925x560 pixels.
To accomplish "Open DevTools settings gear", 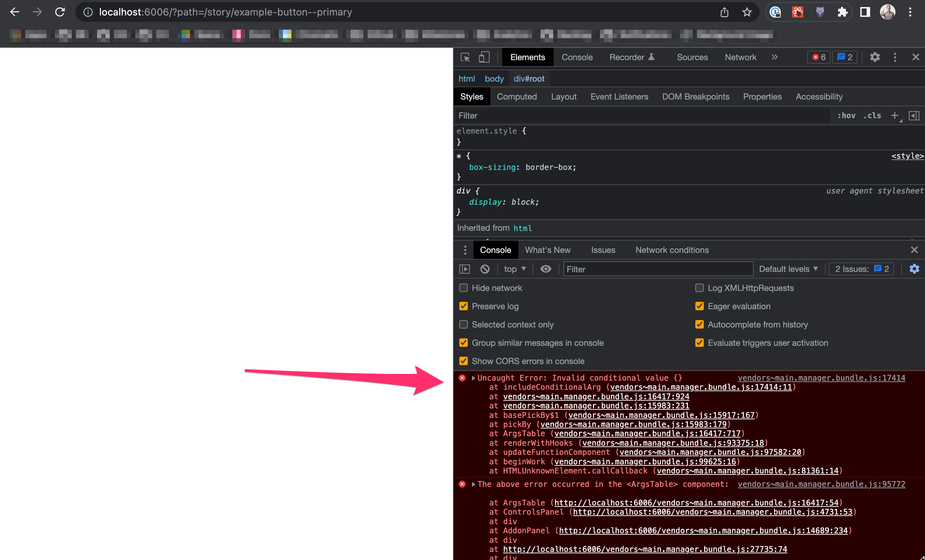I will (x=875, y=57).
